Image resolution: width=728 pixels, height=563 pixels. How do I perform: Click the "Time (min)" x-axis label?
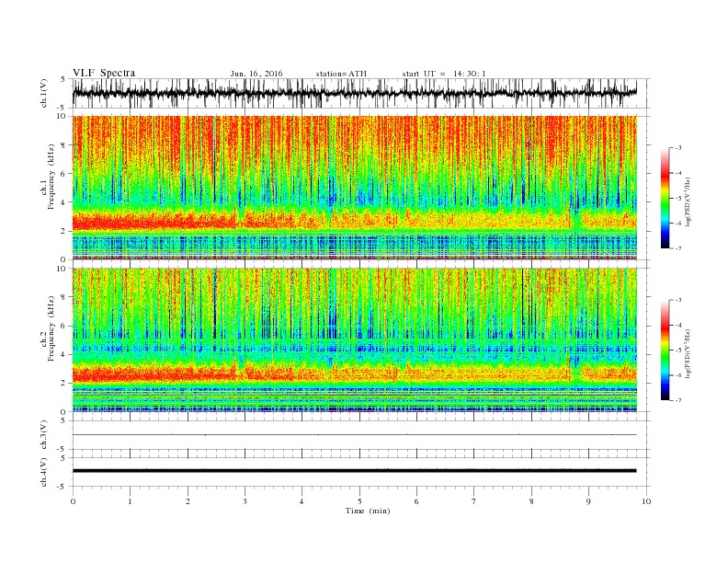pyautogui.click(x=368, y=511)
